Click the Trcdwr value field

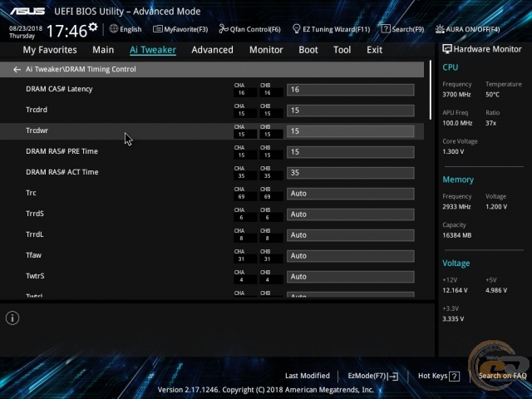(x=351, y=131)
